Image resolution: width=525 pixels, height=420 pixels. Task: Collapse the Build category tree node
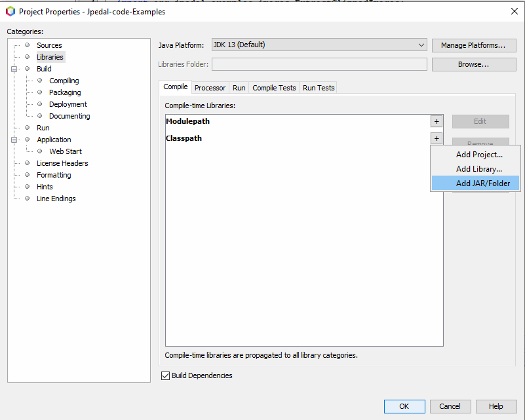pos(15,69)
